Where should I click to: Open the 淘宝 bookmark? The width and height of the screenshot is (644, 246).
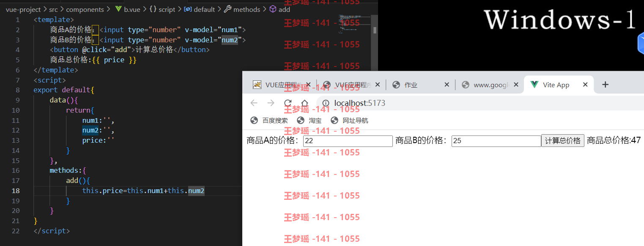click(x=309, y=121)
